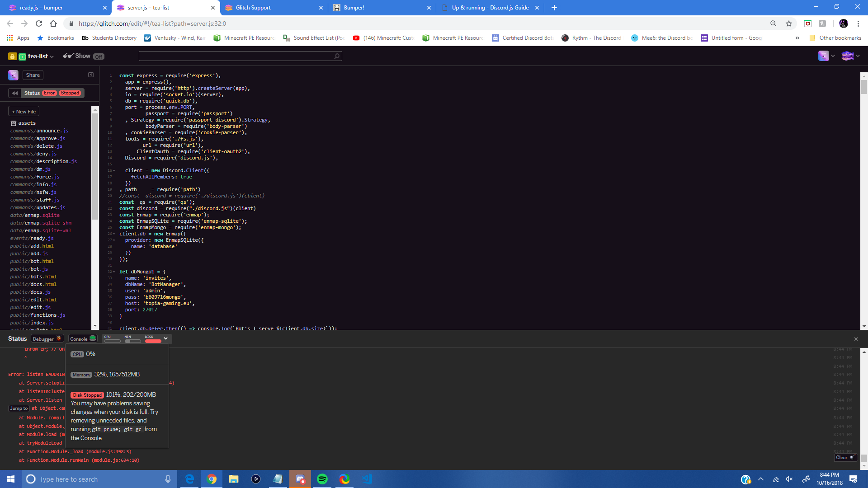868x488 pixels.
Task: Click the red DISK usage bar
Action: point(153,341)
